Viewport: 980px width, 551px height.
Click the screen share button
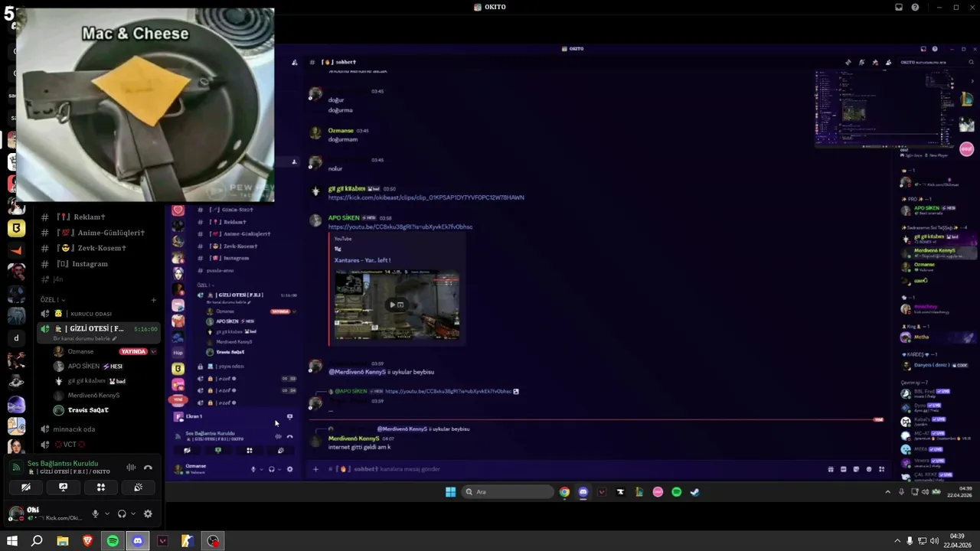64,487
